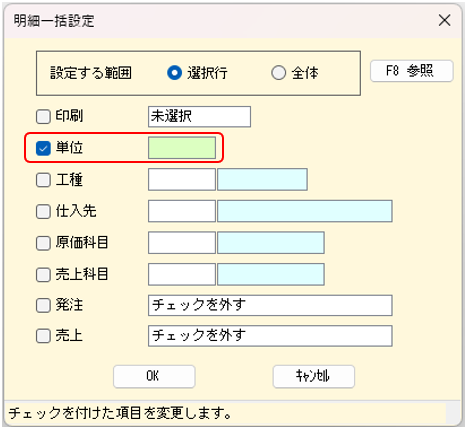Tick the 仕入先 checkbox

point(43,211)
